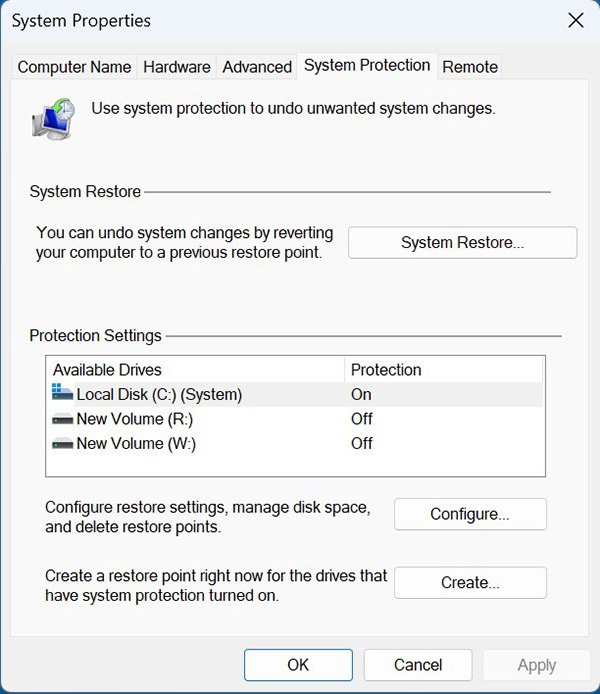This screenshot has width=600, height=694.
Task: Dismiss the dialog with Cancel
Action: coord(418,665)
